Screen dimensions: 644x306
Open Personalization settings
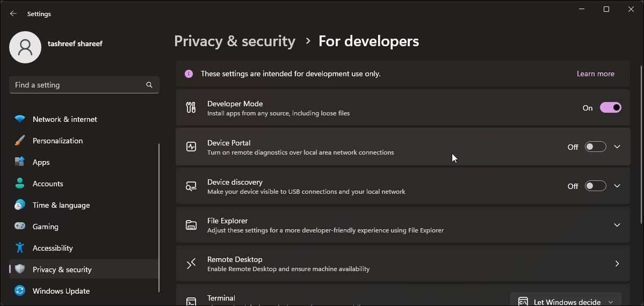tap(84, 141)
